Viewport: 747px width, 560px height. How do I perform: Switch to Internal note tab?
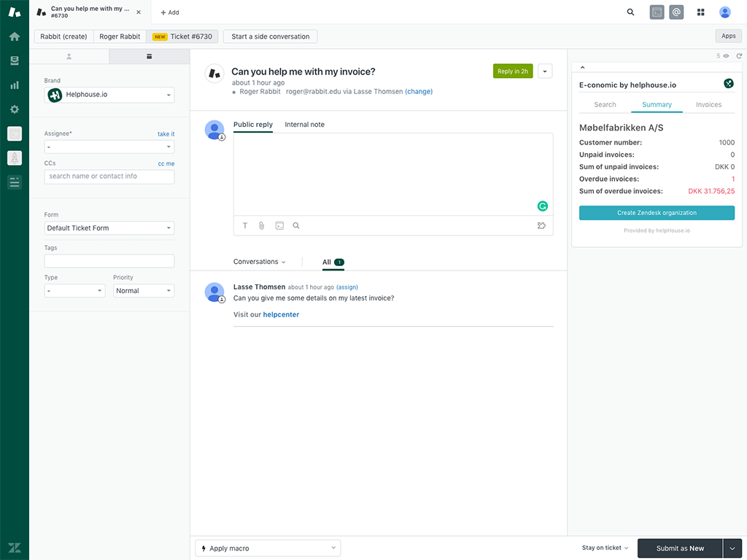pos(304,125)
